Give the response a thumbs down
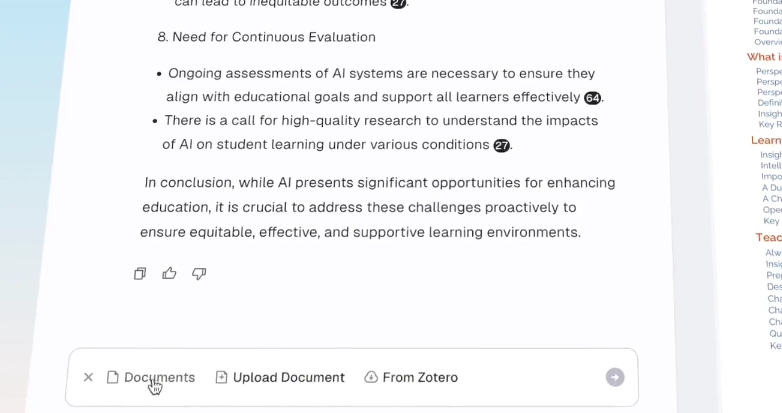This screenshot has height=413, width=782. click(199, 273)
